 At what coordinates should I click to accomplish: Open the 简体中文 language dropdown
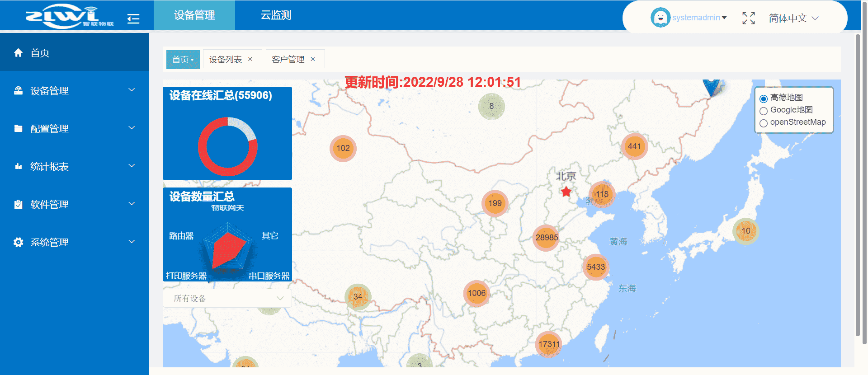793,18
